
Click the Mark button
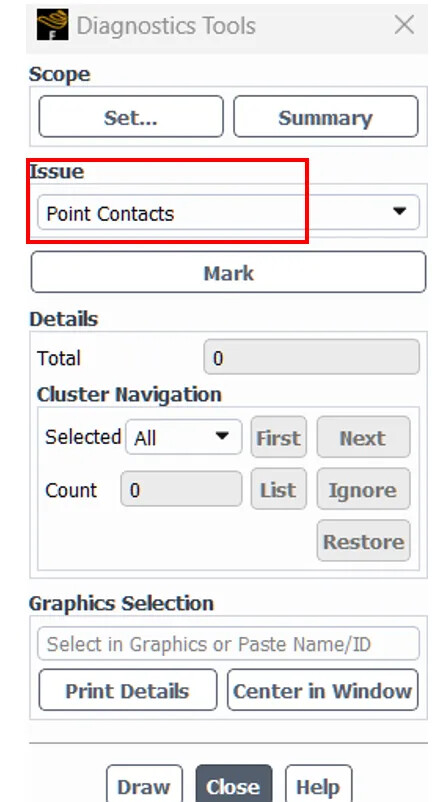coord(228,272)
